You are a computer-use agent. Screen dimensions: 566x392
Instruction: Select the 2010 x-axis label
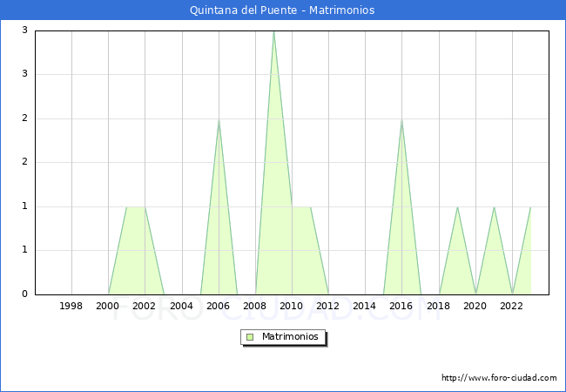click(x=292, y=306)
